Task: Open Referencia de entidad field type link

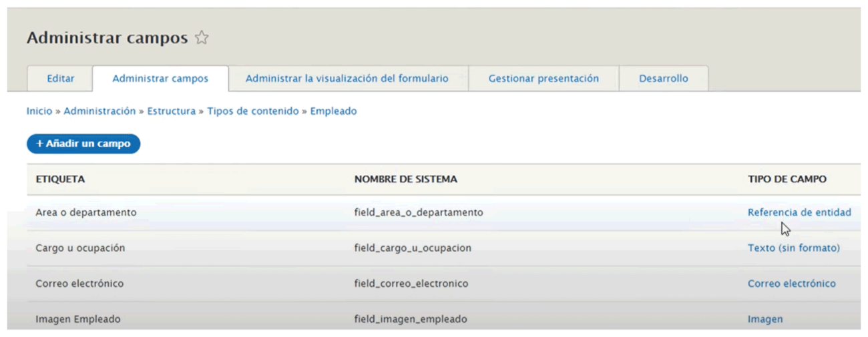Action: [799, 213]
